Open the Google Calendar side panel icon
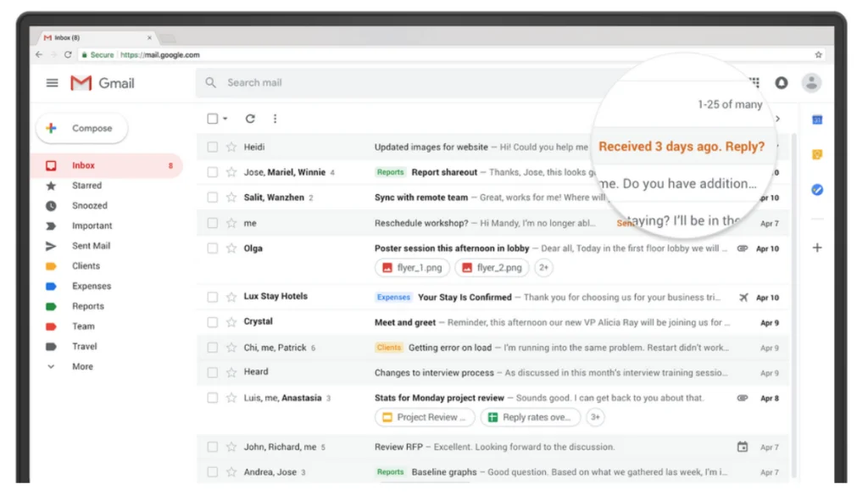Viewport: 868px width, 501px height. click(817, 120)
